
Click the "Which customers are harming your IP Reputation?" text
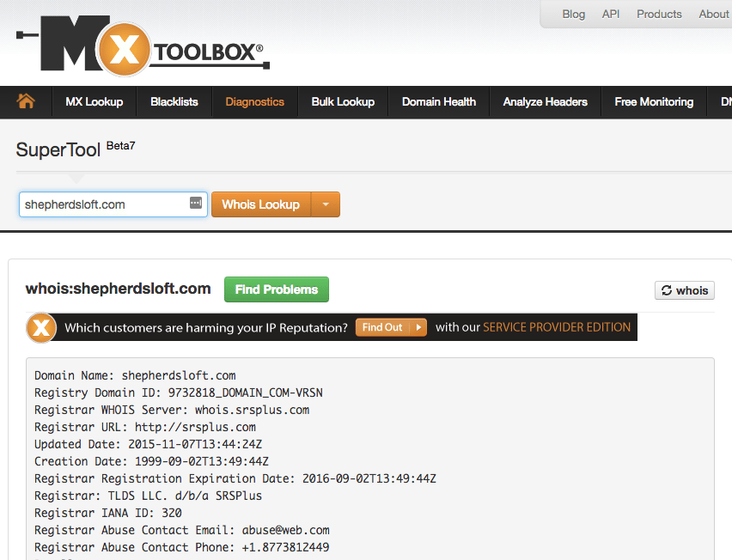[x=206, y=327]
